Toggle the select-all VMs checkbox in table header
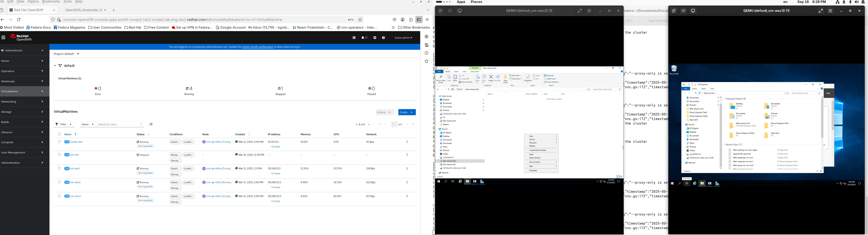 click(59, 134)
